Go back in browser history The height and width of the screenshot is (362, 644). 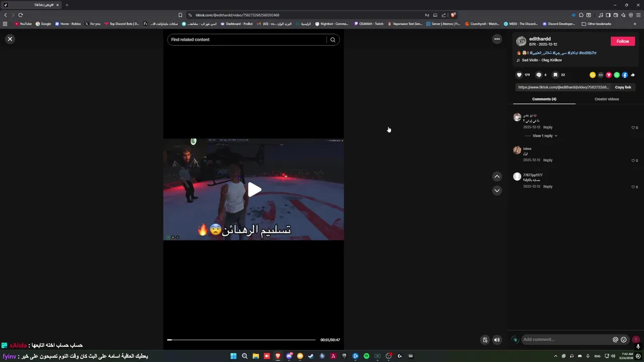[x=6, y=15]
